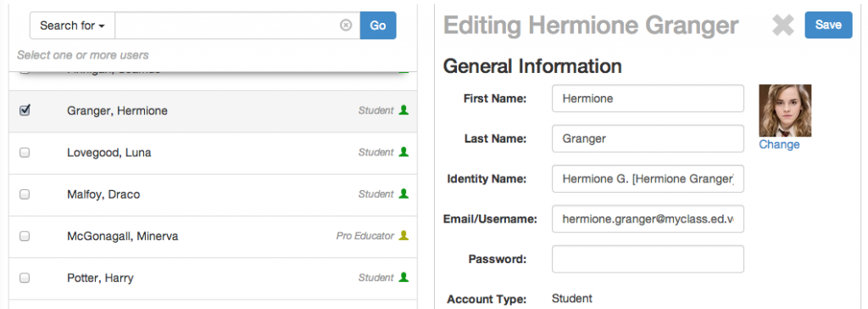
Task: Edit the Last Name field
Action: point(648,138)
